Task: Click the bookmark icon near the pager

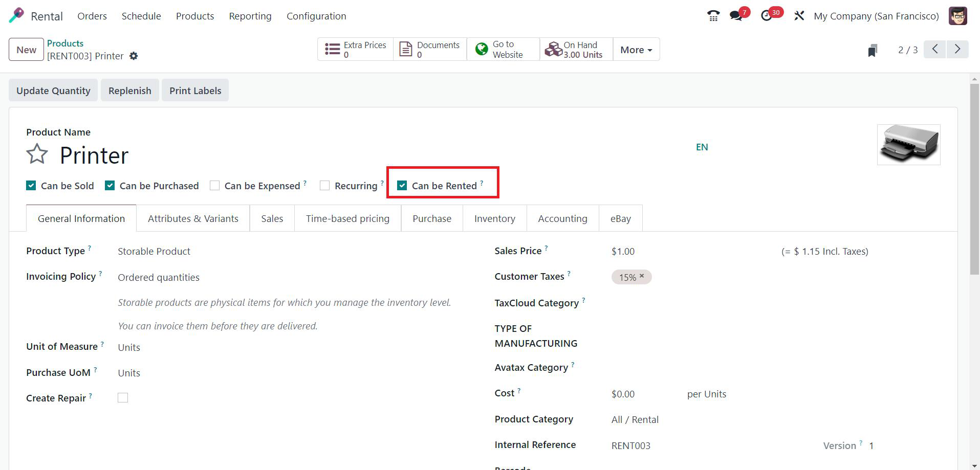Action: click(x=873, y=50)
